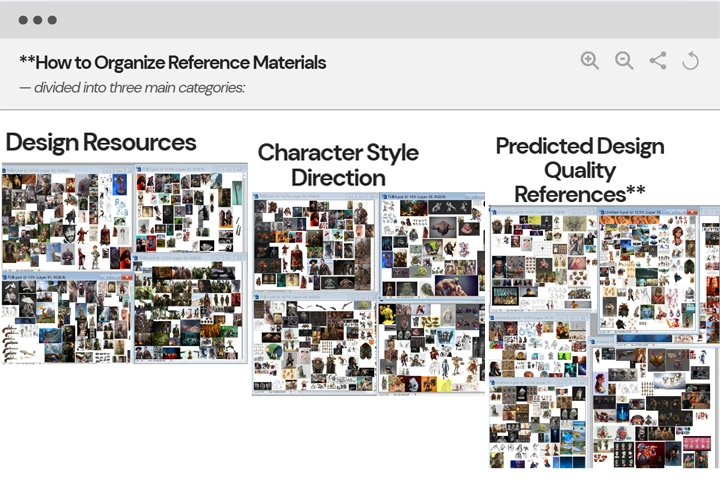The width and height of the screenshot is (720, 480).
Task: Open the Design Resources reference collage
Action: [124, 263]
